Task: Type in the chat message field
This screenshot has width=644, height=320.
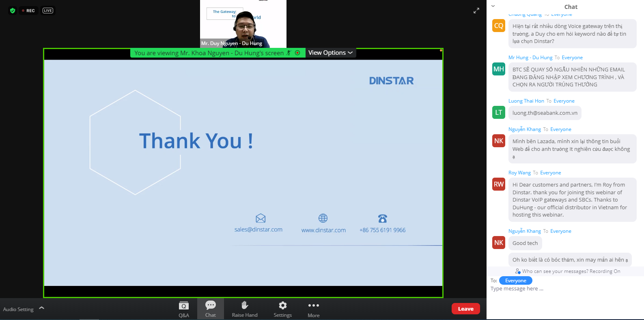Action: tap(564, 289)
